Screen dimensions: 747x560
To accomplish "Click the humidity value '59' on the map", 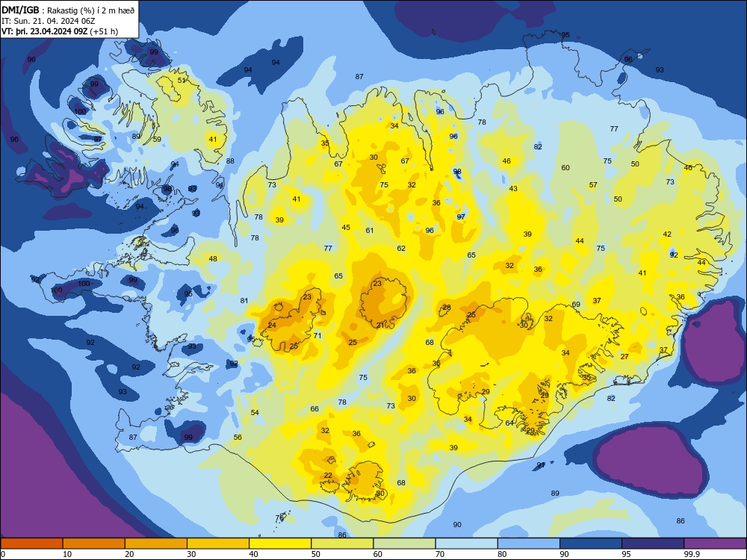I will (x=157, y=140).
